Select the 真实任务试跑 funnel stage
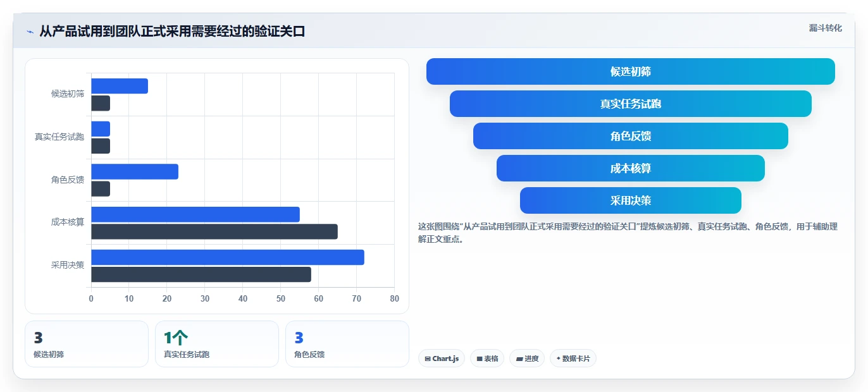868x392 pixels. coord(631,104)
